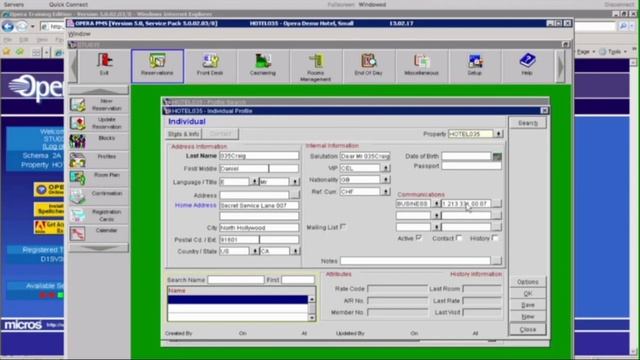Image resolution: width=640 pixels, height=360 pixels.
Task: Click New Reservation in sidebar
Action: (x=98, y=105)
